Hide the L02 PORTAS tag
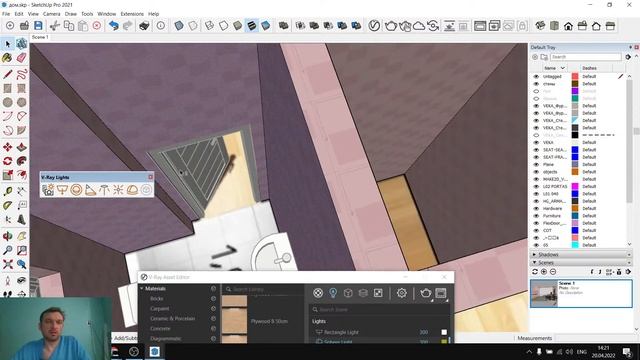Viewport: 640px width, 360px height. (x=536, y=187)
